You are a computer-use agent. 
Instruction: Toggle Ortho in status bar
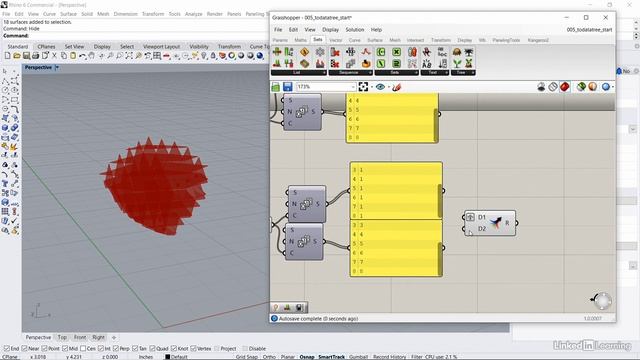tap(269, 357)
